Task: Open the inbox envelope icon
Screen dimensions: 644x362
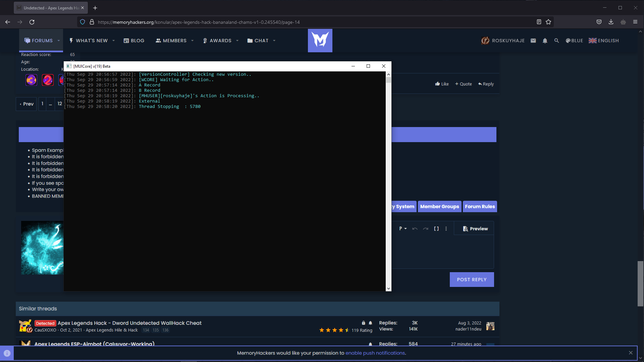Action: (533, 41)
